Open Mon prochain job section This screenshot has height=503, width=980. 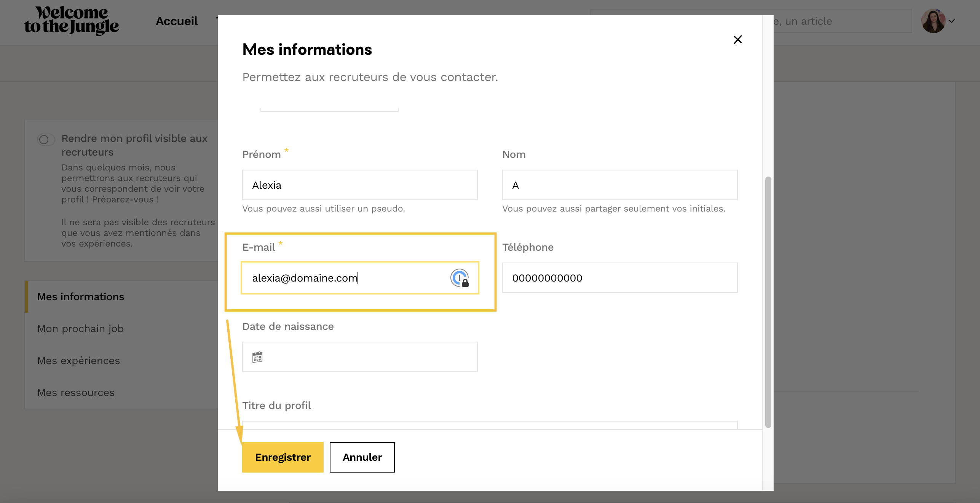coord(80,328)
